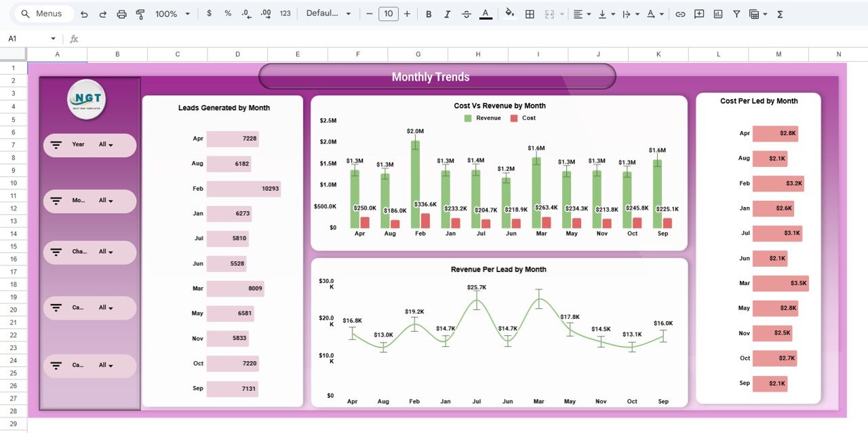The height and width of the screenshot is (433, 868).
Task: Toggle bold formatting
Action: (428, 13)
